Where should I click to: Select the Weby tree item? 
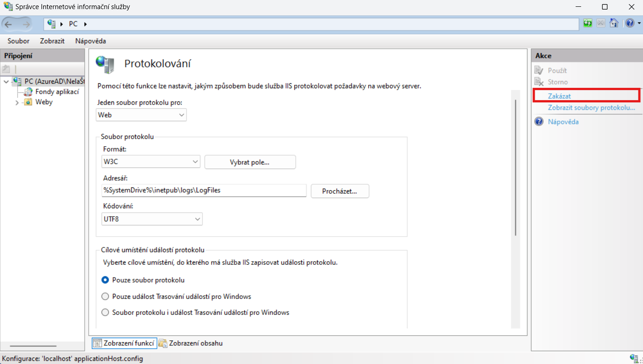pos(44,102)
